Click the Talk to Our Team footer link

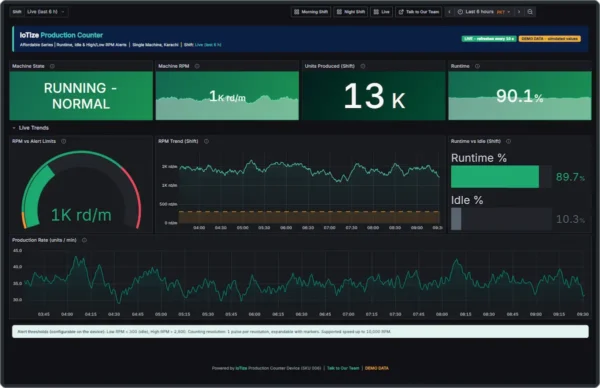tap(343, 368)
